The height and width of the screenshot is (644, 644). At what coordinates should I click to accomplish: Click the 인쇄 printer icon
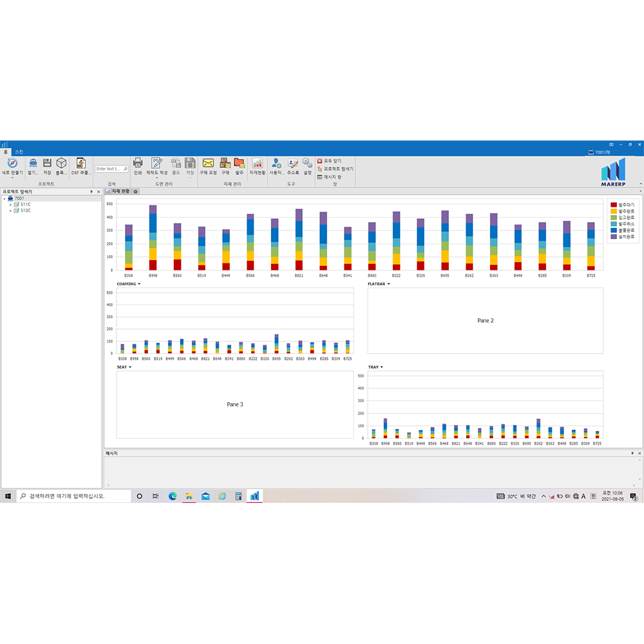[137, 164]
